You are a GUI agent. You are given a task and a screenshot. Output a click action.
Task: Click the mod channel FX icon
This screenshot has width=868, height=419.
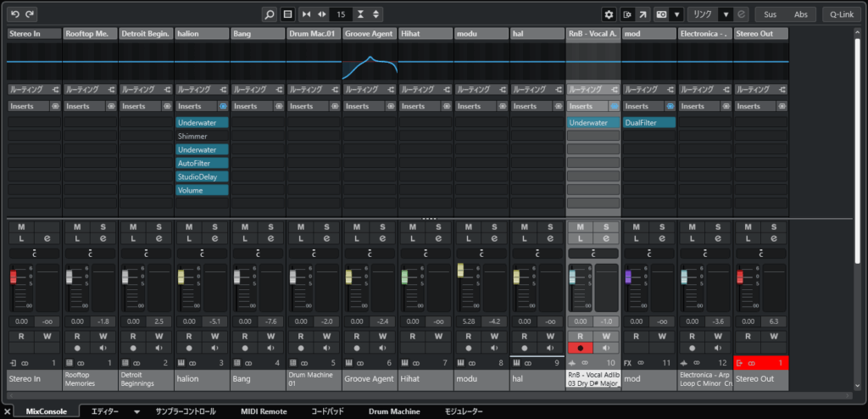point(628,363)
